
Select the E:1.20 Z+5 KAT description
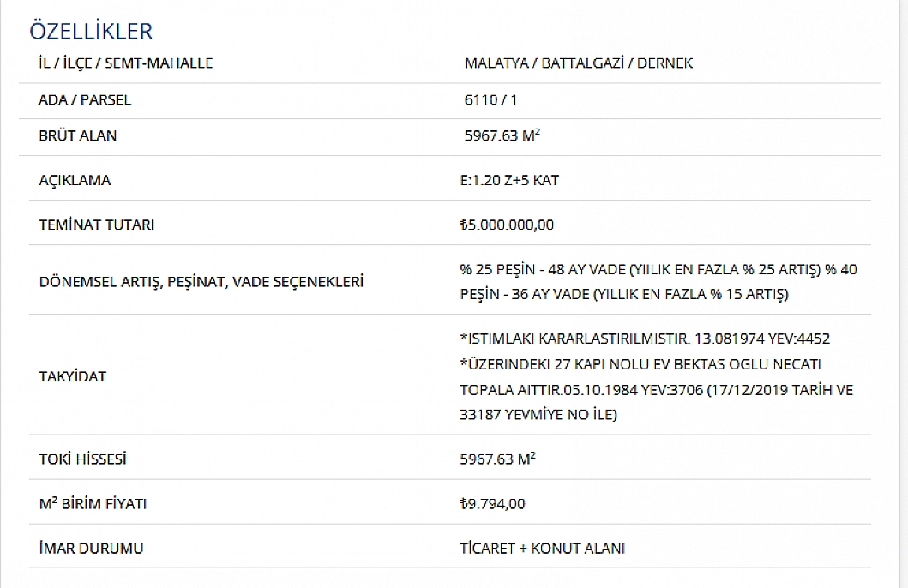[509, 180]
